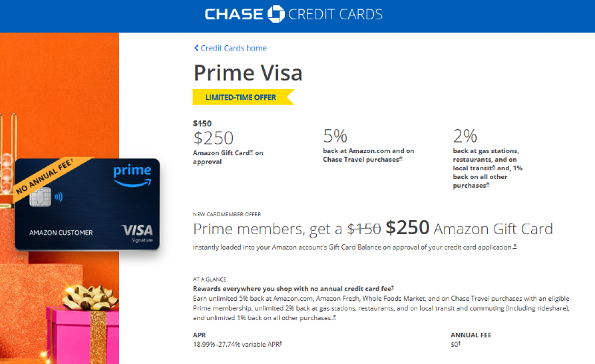
Task: Click the Chase octagon logo icon
Action: [276, 13]
